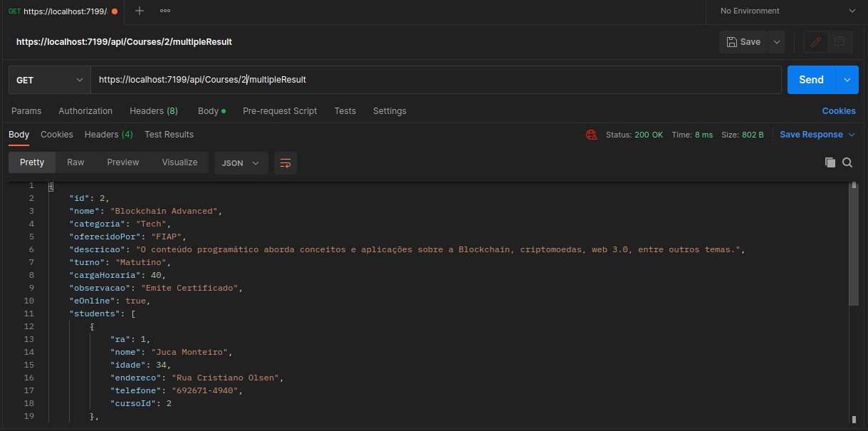This screenshot has width=868, height=431.
Task: Select the response Body tab
Action: tap(19, 135)
